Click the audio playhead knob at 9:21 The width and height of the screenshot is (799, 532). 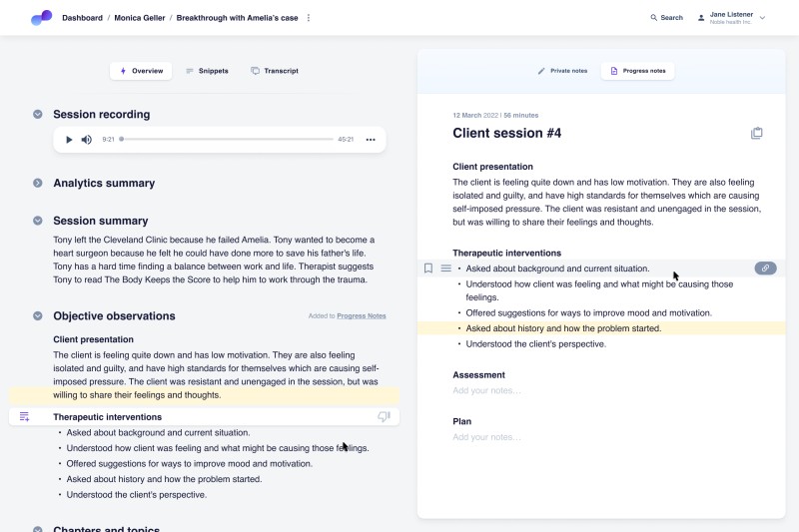pyautogui.click(x=121, y=139)
